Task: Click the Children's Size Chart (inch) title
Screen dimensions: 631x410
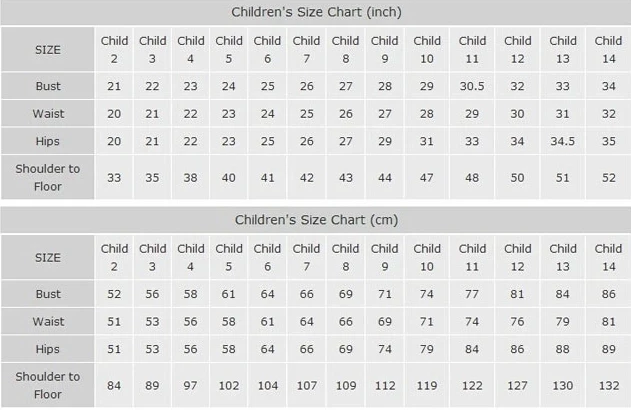Action: (317, 12)
